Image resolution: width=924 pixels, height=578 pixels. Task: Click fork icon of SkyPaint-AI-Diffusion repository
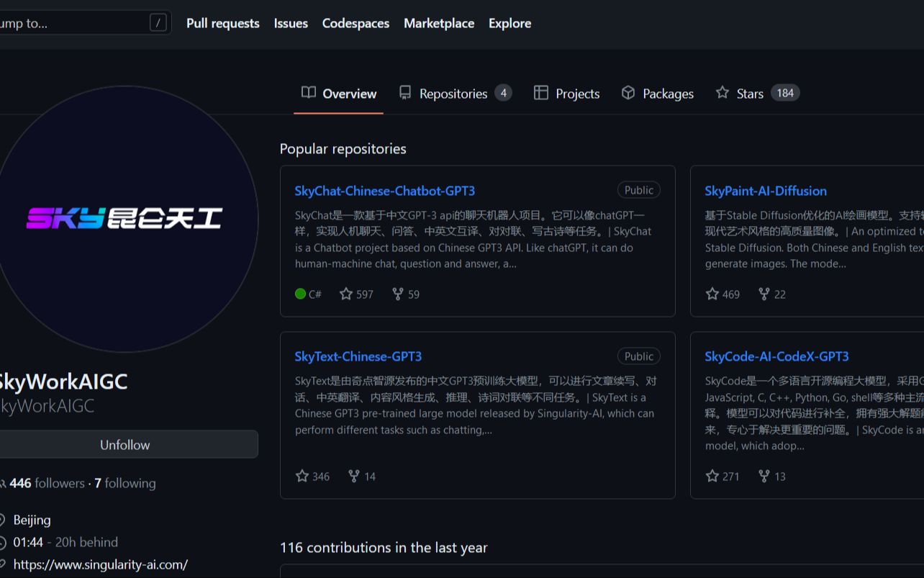764,294
